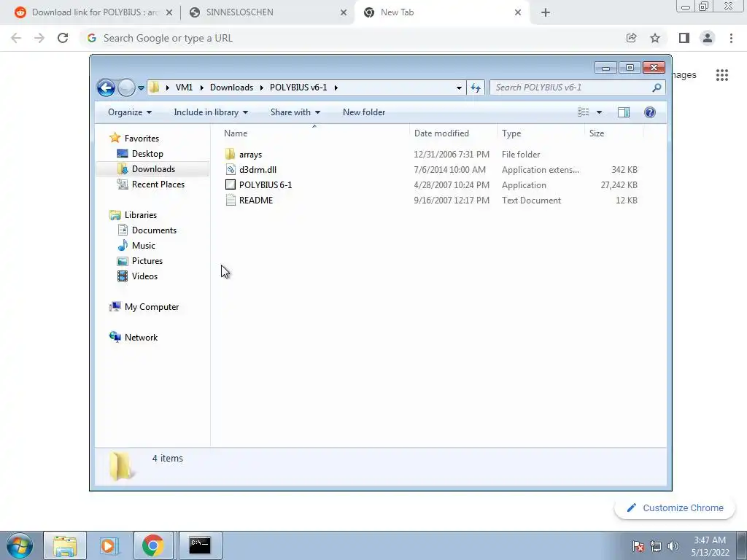Screen dimensions: 747x560
Task: Select Network in the navigation pane
Action: pyautogui.click(x=141, y=338)
